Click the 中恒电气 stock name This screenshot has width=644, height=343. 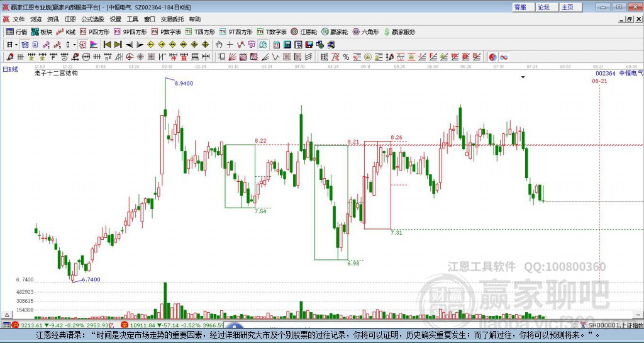631,73
